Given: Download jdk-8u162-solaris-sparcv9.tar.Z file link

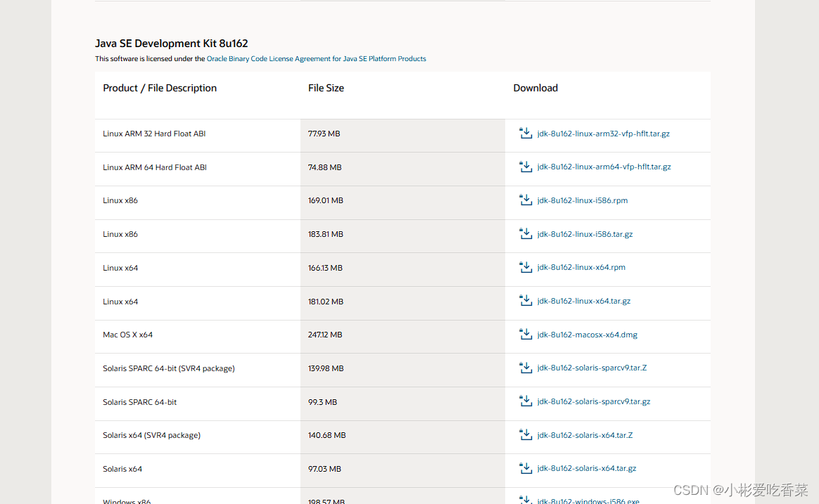Looking at the screenshot, I should point(592,368).
